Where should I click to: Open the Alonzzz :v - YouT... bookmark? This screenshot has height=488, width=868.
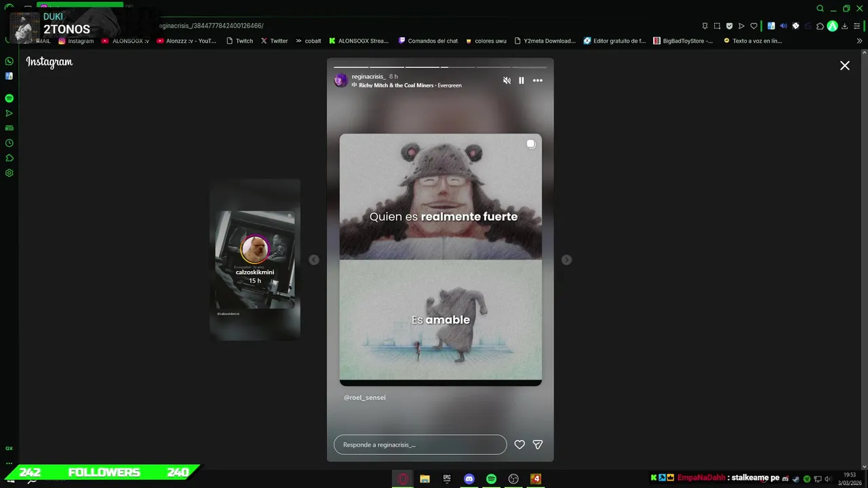pyautogui.click(x=186, y=41)
